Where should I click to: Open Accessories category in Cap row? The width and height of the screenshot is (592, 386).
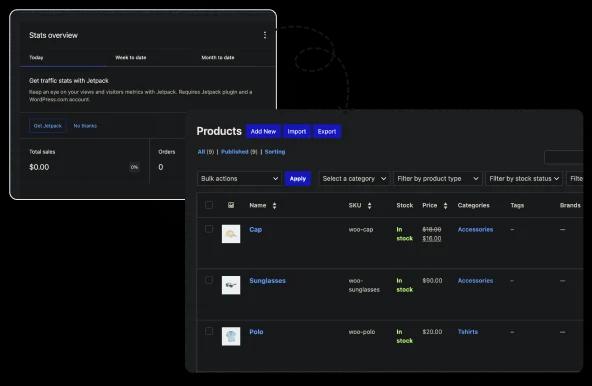pyautogui.click(x=475, y=229)
